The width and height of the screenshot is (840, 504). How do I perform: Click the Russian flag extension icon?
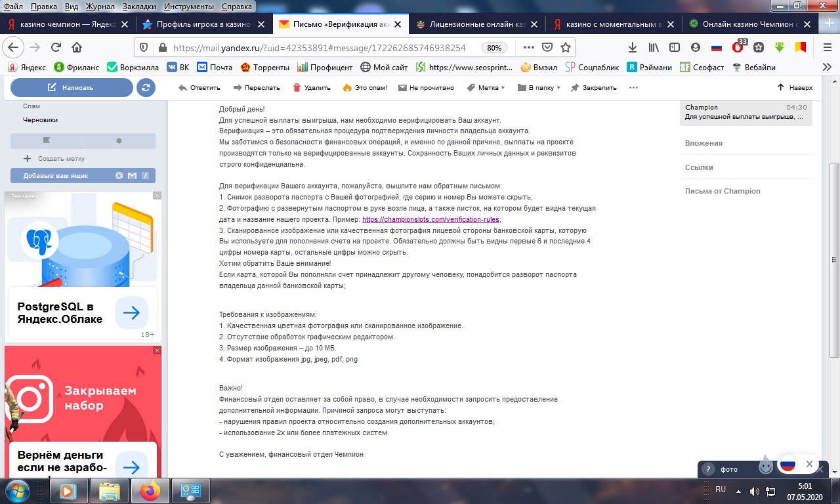click(x=717, y=47)
